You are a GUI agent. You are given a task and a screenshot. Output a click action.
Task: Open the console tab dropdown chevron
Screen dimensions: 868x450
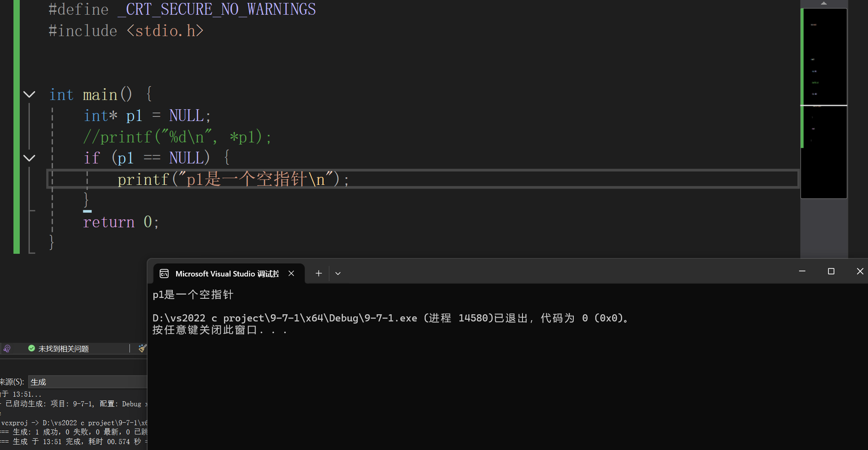(x=338, y=274)
